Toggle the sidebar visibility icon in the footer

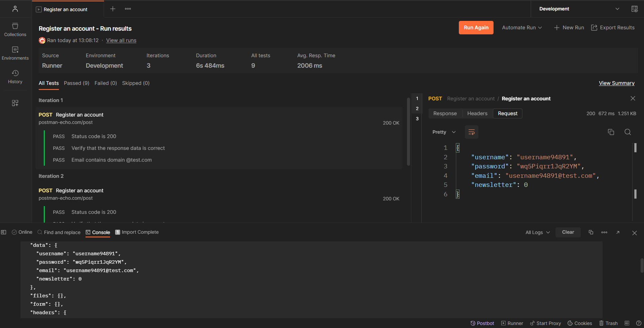[x=4, y=232]
